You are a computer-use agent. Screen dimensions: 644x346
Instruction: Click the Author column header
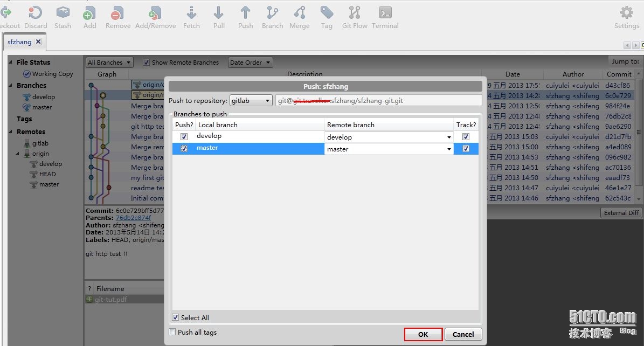[x=573, y=74]
